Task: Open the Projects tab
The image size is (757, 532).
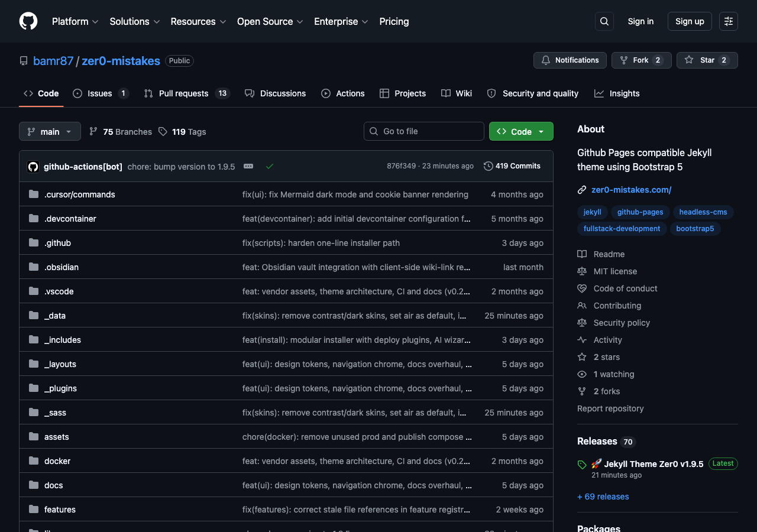Action: pos(403,93)
